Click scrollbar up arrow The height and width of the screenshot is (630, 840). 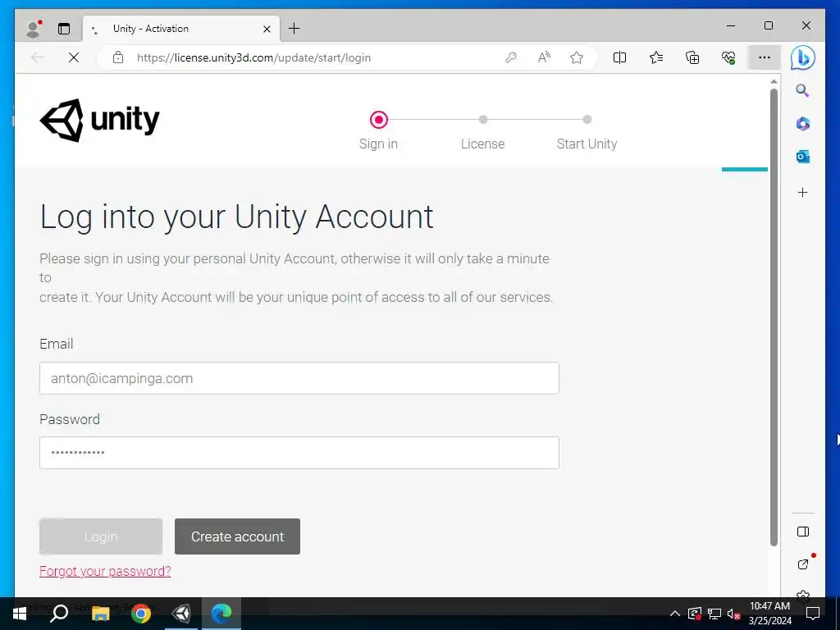click(x=774, y=81)
